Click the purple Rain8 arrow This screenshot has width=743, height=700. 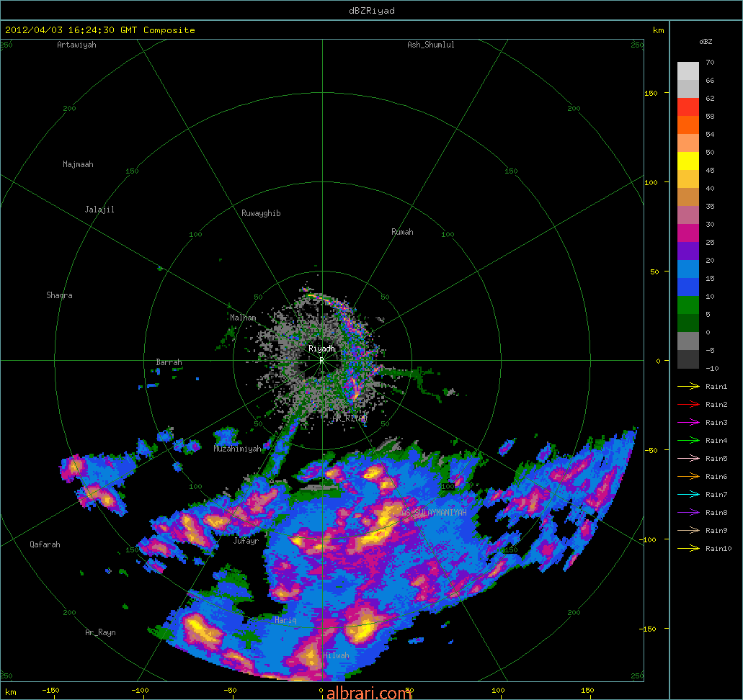688,513
